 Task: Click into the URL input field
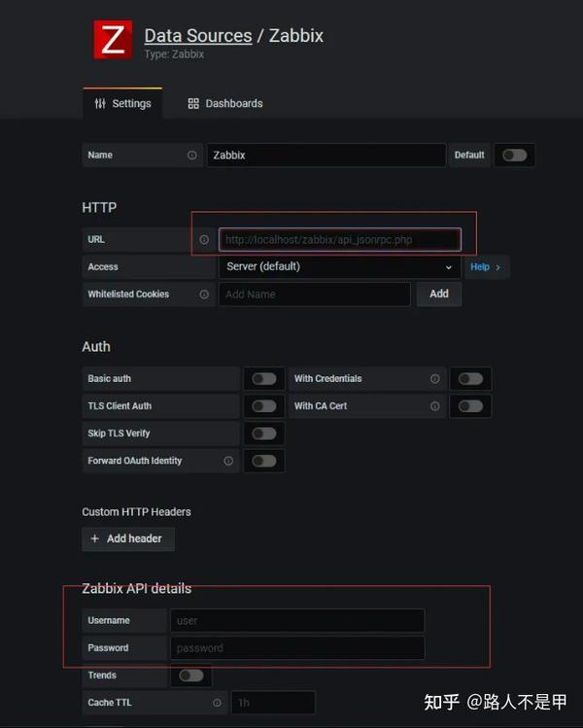click(x=340, y=239)
